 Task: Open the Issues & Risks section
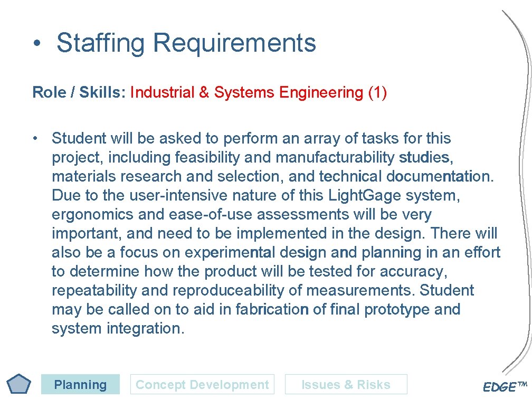[x=346, y=385]
